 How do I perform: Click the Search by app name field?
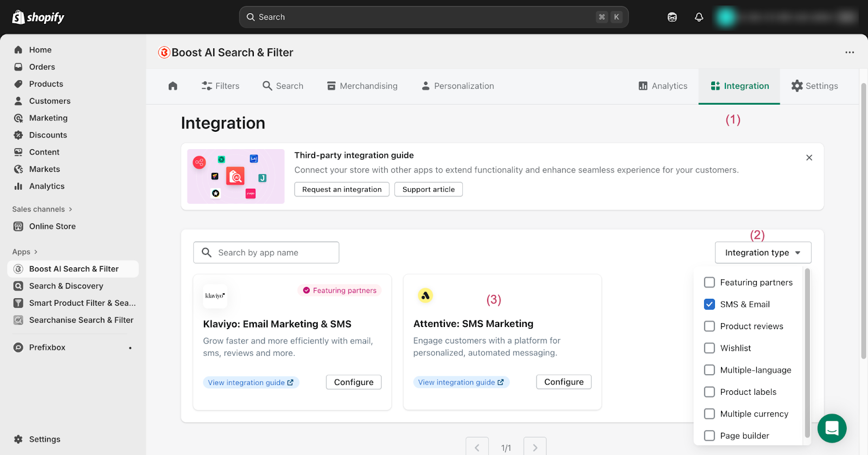tap(266, 253)
